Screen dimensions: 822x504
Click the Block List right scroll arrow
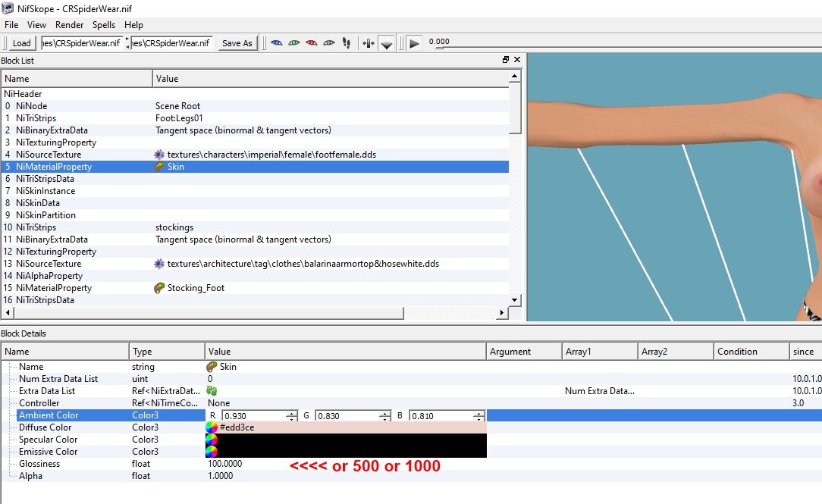point(502,313)
